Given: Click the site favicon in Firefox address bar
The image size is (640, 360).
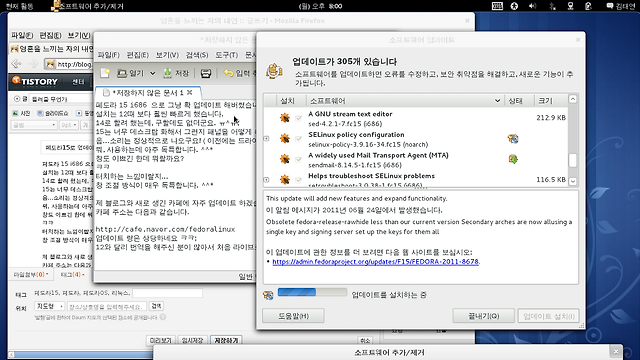Looking at the screenshot, I should pyautogui.click(x=50, y=64).
